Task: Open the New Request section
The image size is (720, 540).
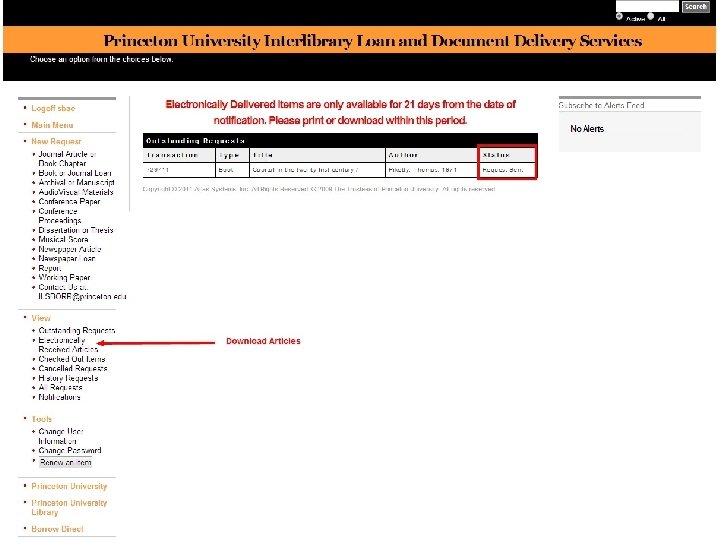Action: pos(56,141)
